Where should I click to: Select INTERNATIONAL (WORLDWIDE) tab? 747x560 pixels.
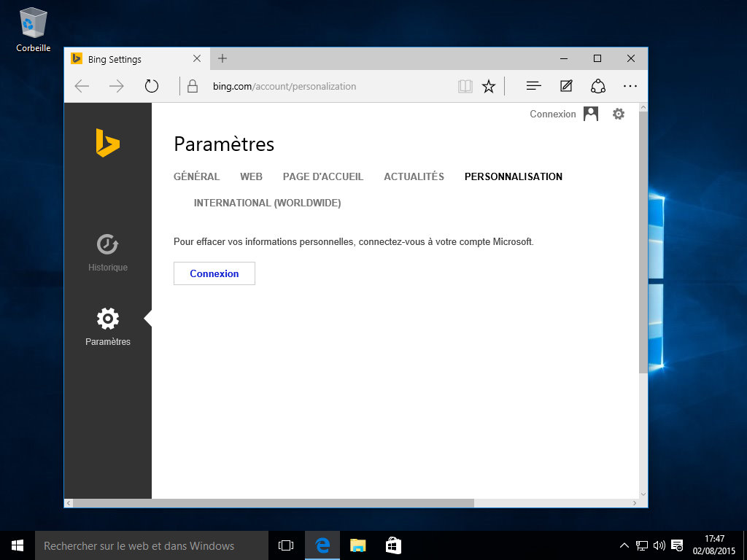point(267,203)
